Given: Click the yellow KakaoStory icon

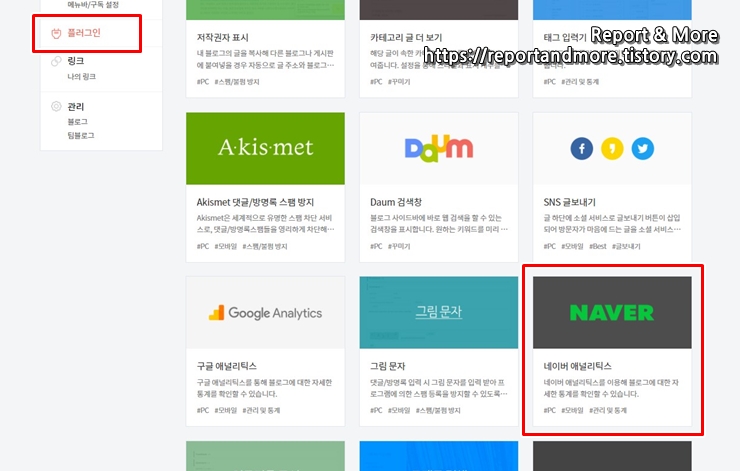Looking at the screenshot, I should coord(612,149).
